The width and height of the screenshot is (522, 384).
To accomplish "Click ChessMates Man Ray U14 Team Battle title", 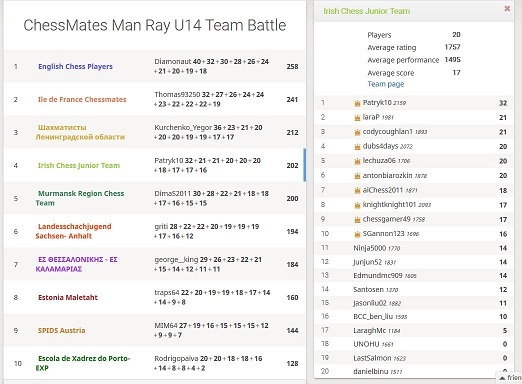I will (155, 25).
